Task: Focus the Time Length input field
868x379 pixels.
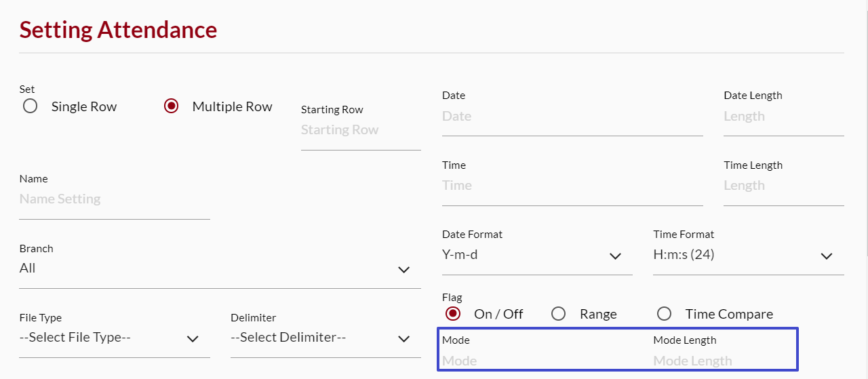Action: (x=784, y=186)
